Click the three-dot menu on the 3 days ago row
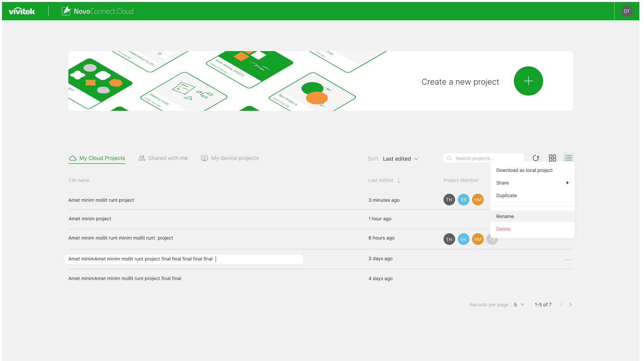The image size is (644, 361). 568,259
